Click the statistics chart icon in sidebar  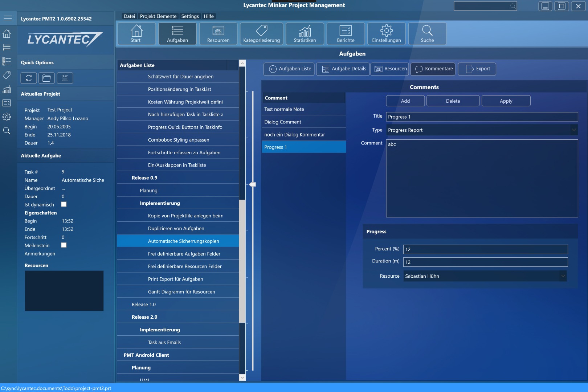pyautogui.click(x=7, y=89)
